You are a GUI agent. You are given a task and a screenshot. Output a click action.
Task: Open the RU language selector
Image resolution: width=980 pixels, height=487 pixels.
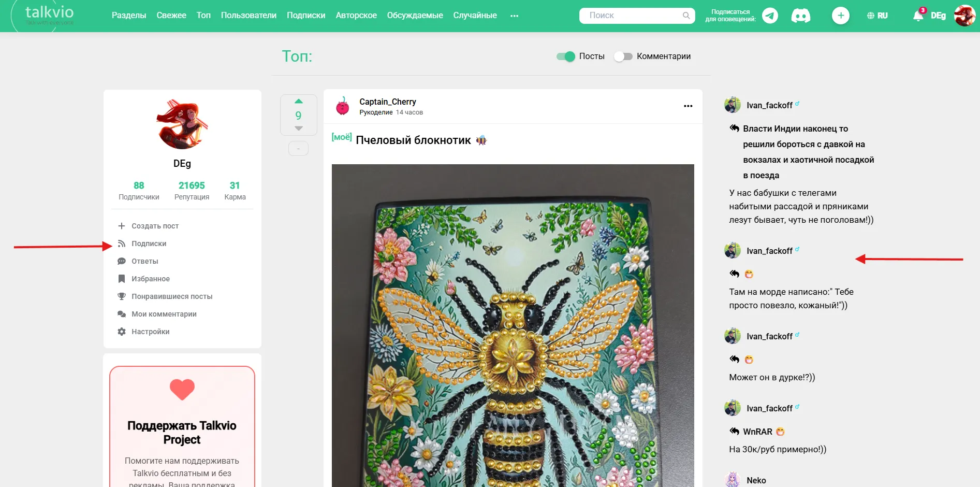(x=877, y=16)
